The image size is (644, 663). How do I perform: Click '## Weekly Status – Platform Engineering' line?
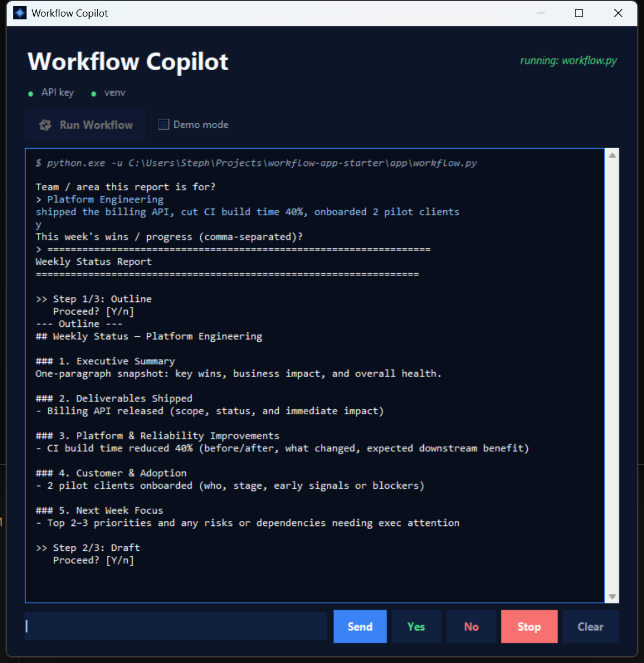(x=149, y=336)
